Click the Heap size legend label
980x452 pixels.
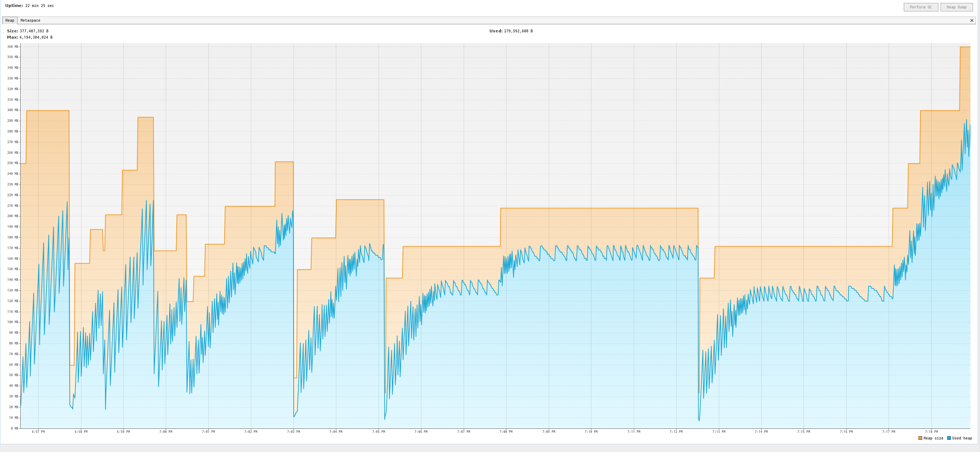(933, 438)
